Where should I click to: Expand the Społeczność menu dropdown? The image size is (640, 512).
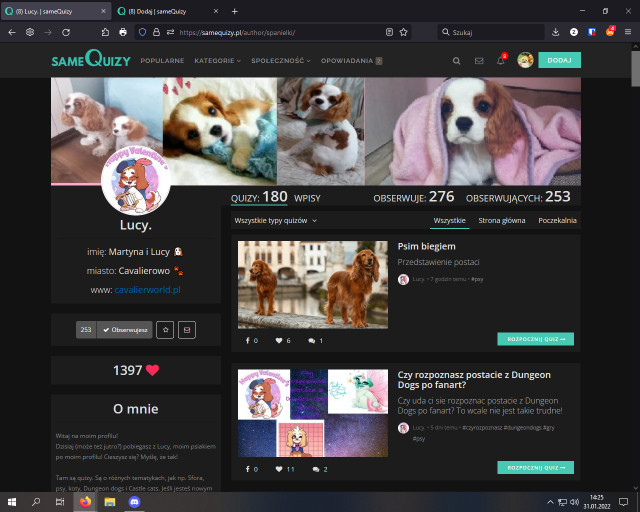[x=280, y=60]
